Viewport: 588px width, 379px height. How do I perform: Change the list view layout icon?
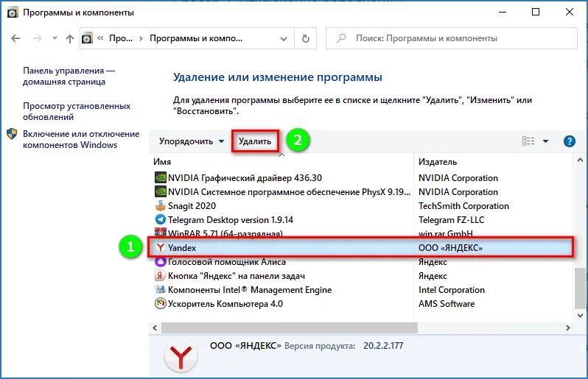[x=528, y=141]
